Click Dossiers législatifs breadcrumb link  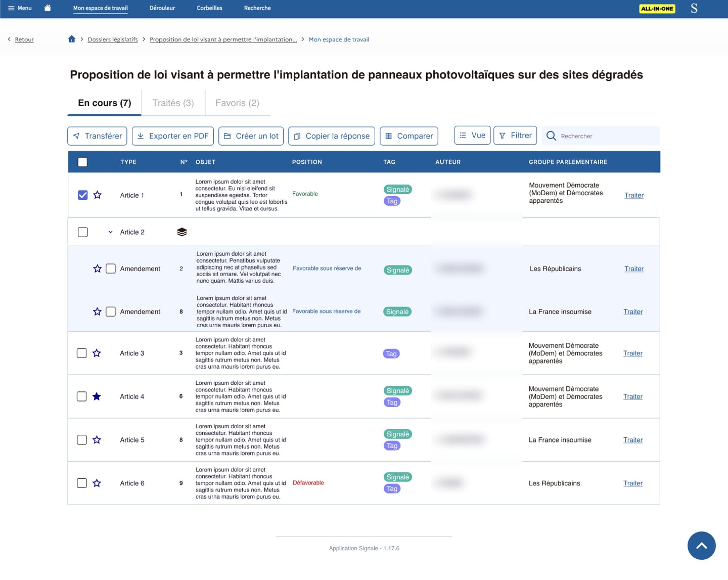[x=113, y=39]
